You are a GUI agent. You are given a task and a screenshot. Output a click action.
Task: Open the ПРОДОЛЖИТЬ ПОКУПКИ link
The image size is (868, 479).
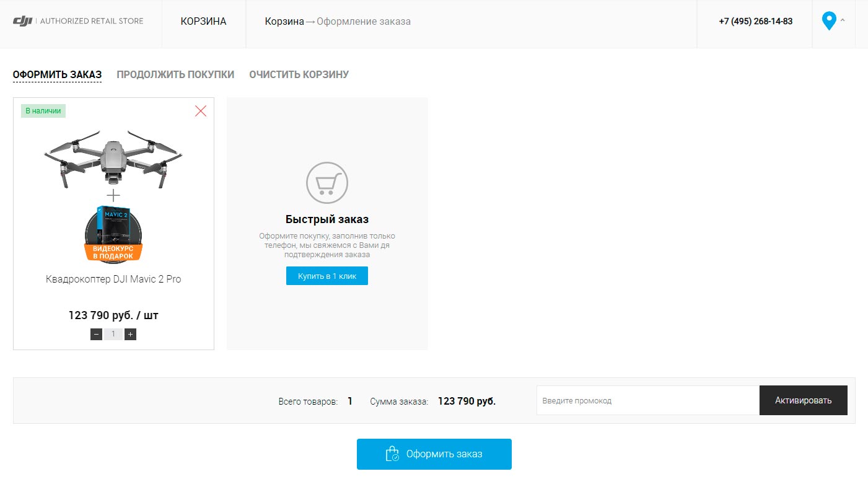pyautogui.click(x=175, y=75)
